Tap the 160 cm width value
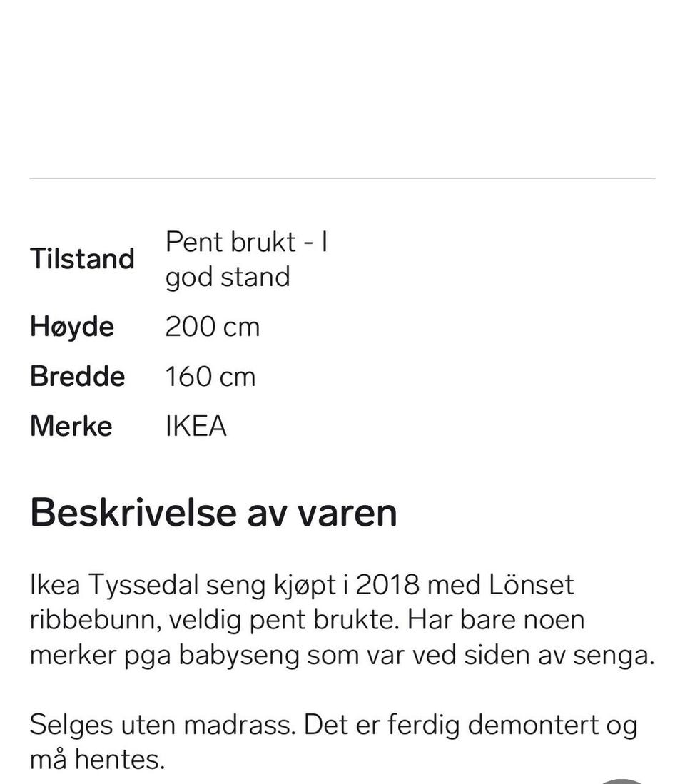Screen dimensions: 685x784 (x=210, y=377)
